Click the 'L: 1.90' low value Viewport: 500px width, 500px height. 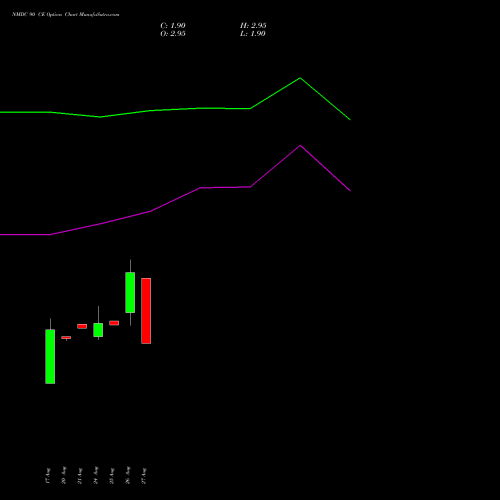pos(253,34)
